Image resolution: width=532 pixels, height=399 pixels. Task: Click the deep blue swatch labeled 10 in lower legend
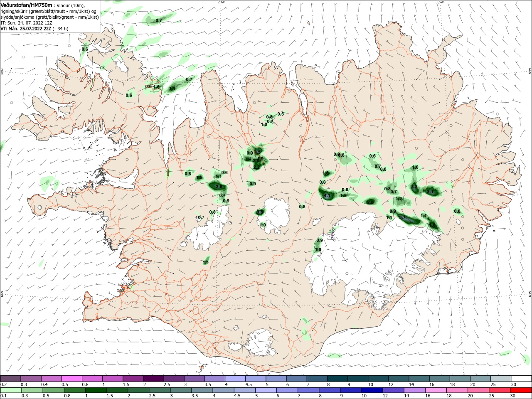coord(372,390)
